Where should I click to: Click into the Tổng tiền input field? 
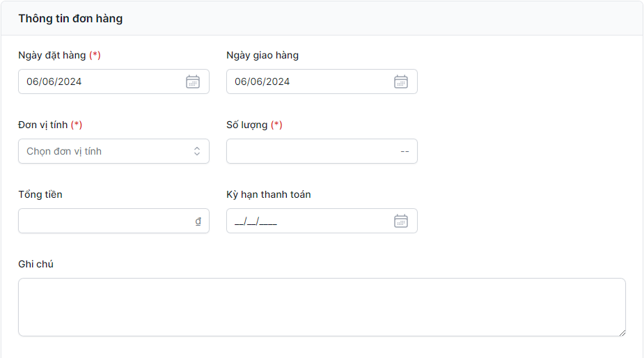(x=104, y=221)
